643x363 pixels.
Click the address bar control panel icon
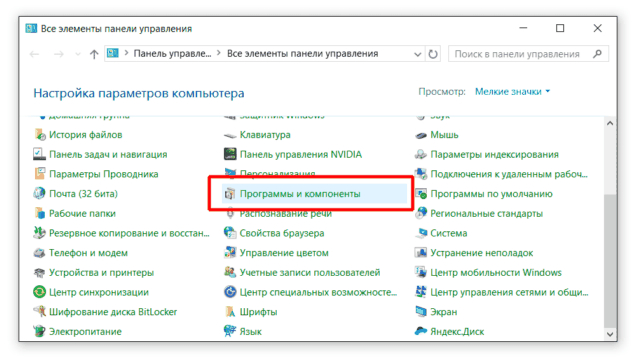[113, 53]
